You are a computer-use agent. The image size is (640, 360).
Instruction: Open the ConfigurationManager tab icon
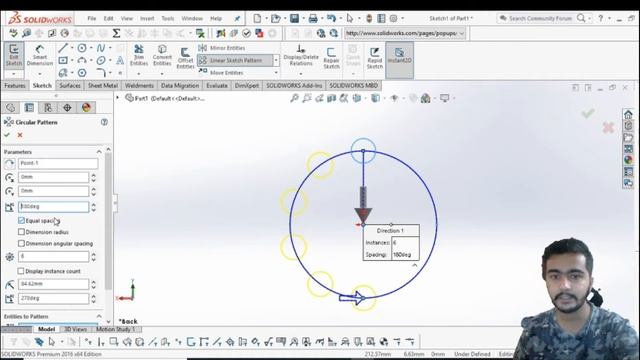(48, 107)
